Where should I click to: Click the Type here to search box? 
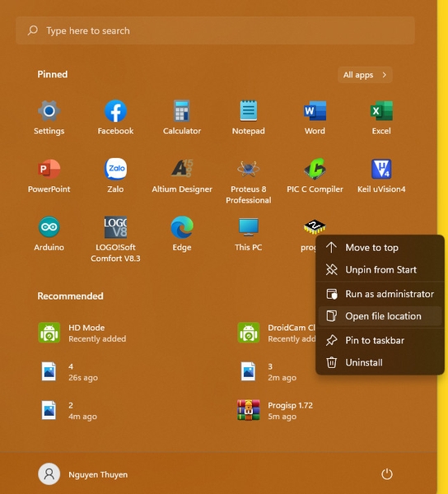click(215, 30)
